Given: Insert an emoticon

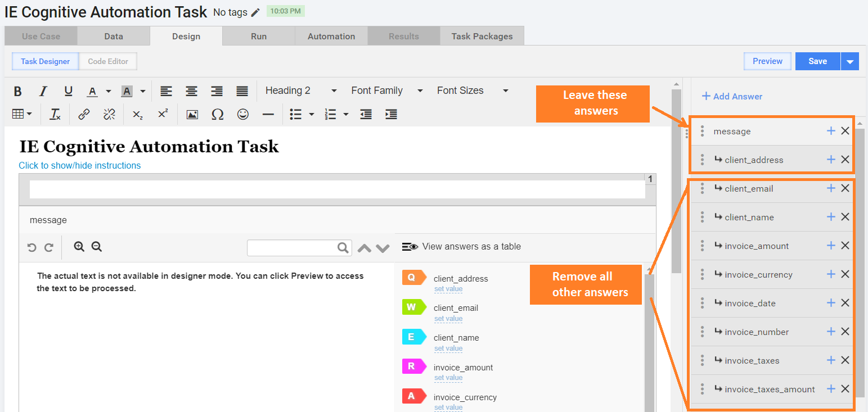Looking at the screenshot, I should click(x=243, y=114).
